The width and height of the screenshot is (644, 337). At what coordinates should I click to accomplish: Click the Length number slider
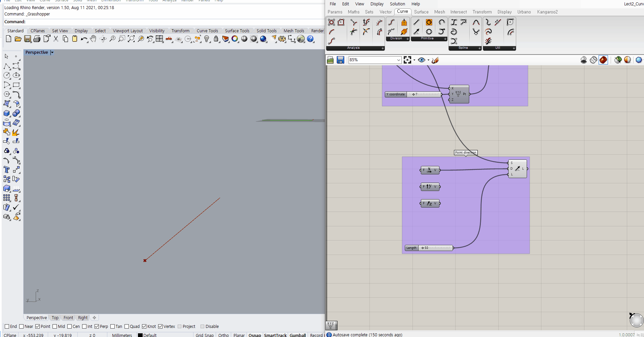tap(429, 248)
